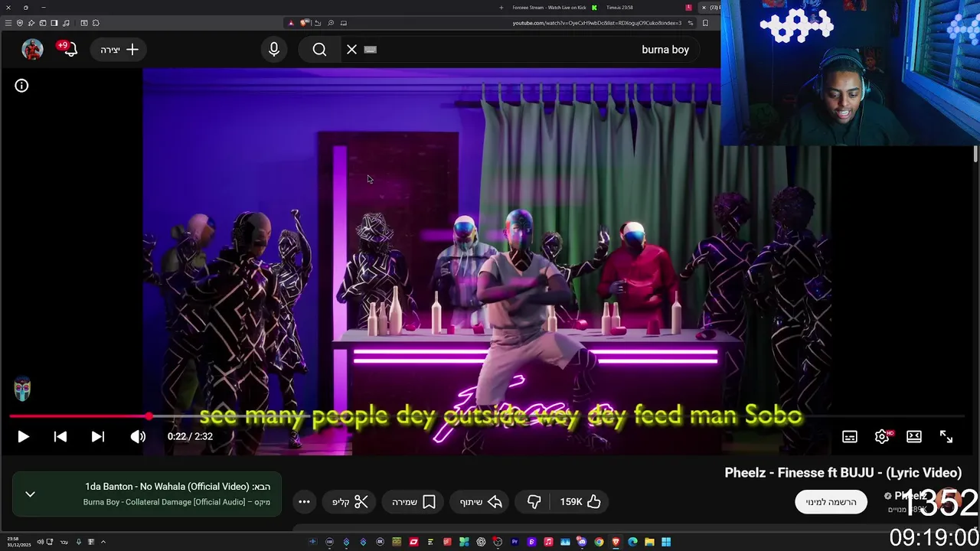This screenshot has height=551, width=980.
Task: Clear the search box with the X
Action: pyautogui.click(x=351, y=50)
